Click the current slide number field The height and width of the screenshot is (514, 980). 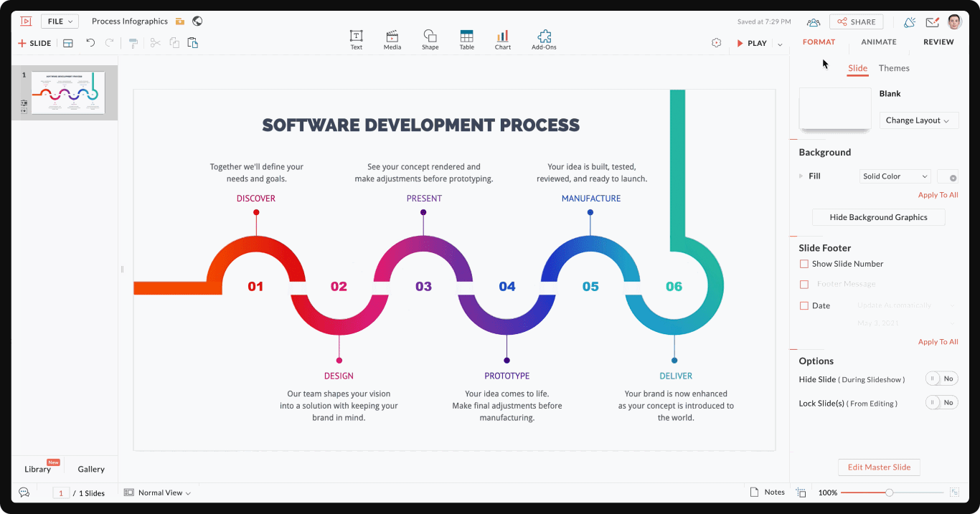click(61, 493)
